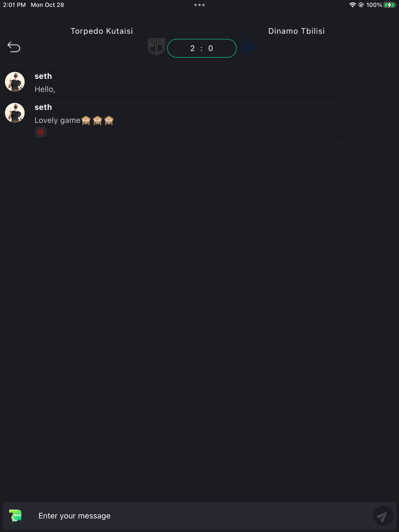Open the green chat bubble icon

[16, 516]
